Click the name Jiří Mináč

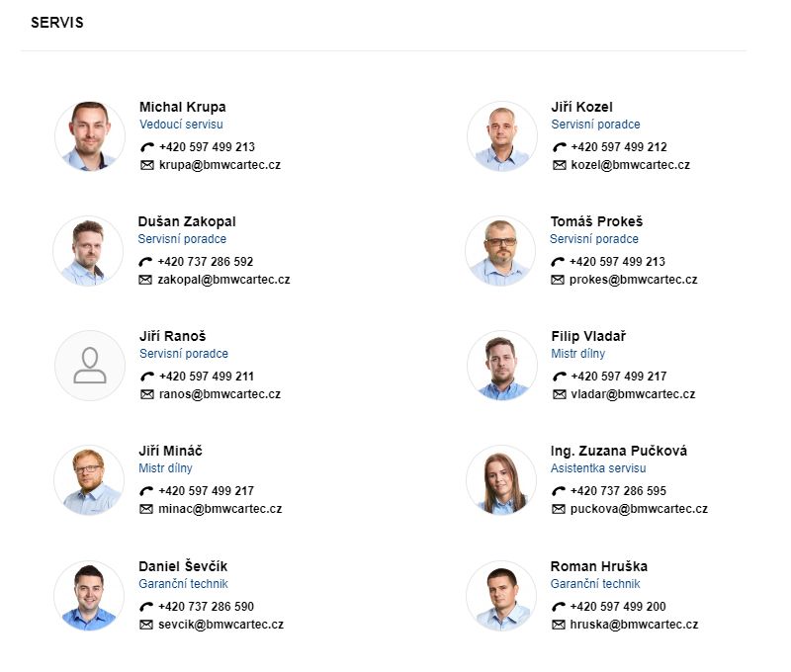point(171,451)
